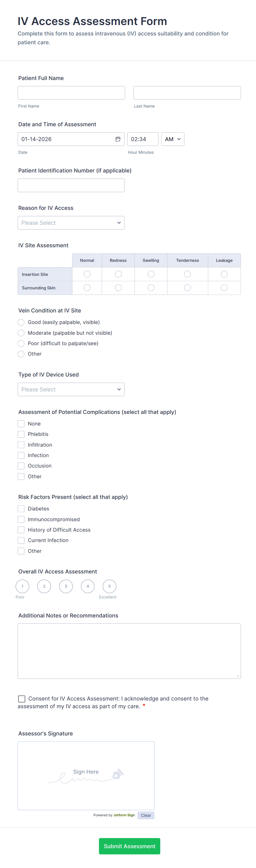Open the Jotform Sign link

[x=124, y=815]
